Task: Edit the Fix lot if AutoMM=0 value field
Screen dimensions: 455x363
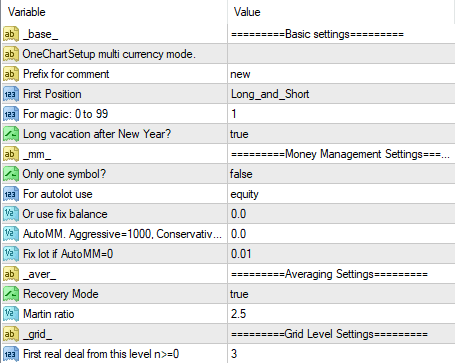Action: (341, 254)
